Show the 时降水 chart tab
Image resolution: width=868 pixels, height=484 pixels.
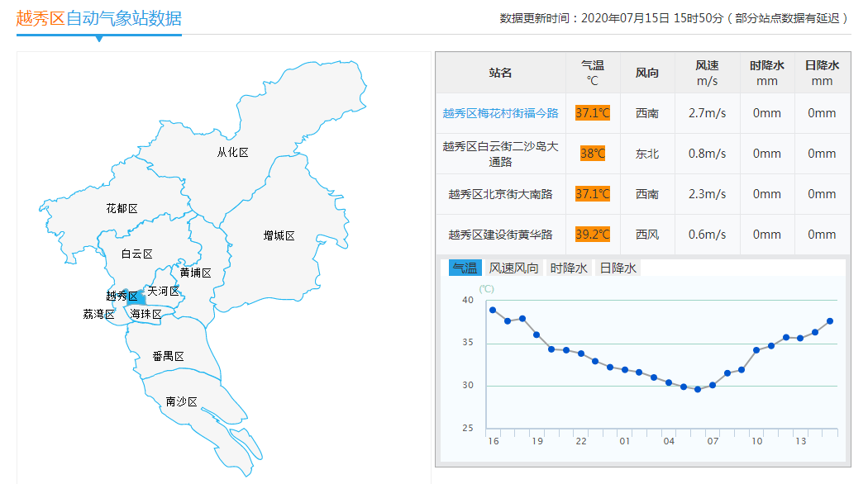pyautogui.click(x=569, y=268)
